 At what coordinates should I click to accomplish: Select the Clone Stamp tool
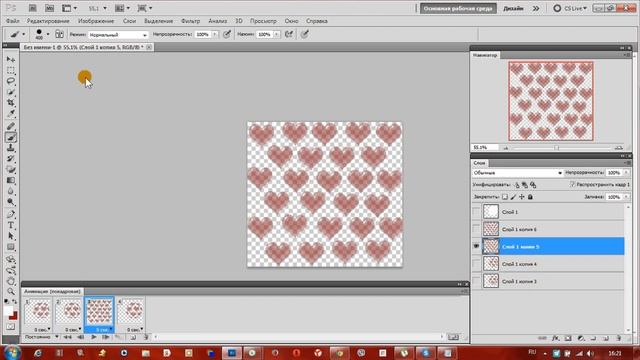click(11, 148)
